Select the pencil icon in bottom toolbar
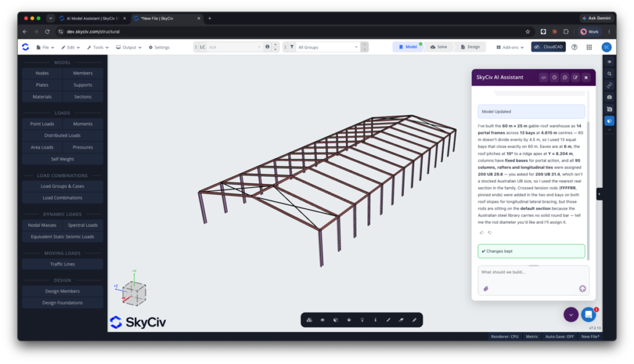 click(x=414, y=320)
